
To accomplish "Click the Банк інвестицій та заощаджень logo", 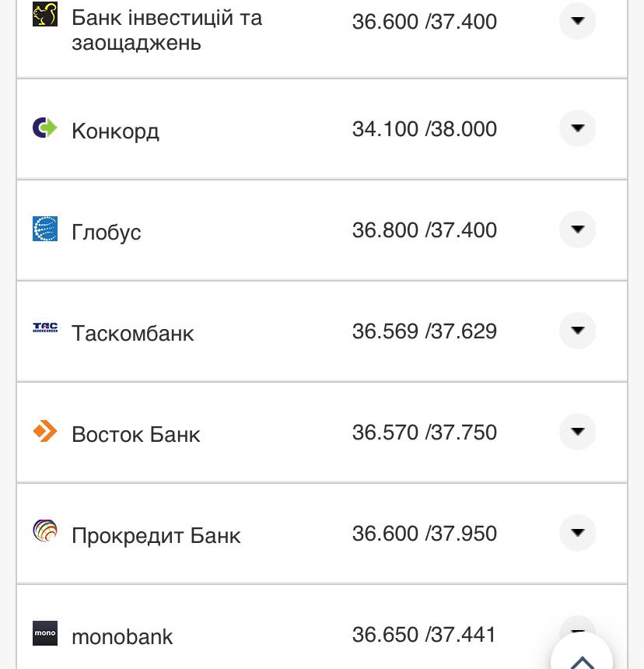I will pos(45,14).
